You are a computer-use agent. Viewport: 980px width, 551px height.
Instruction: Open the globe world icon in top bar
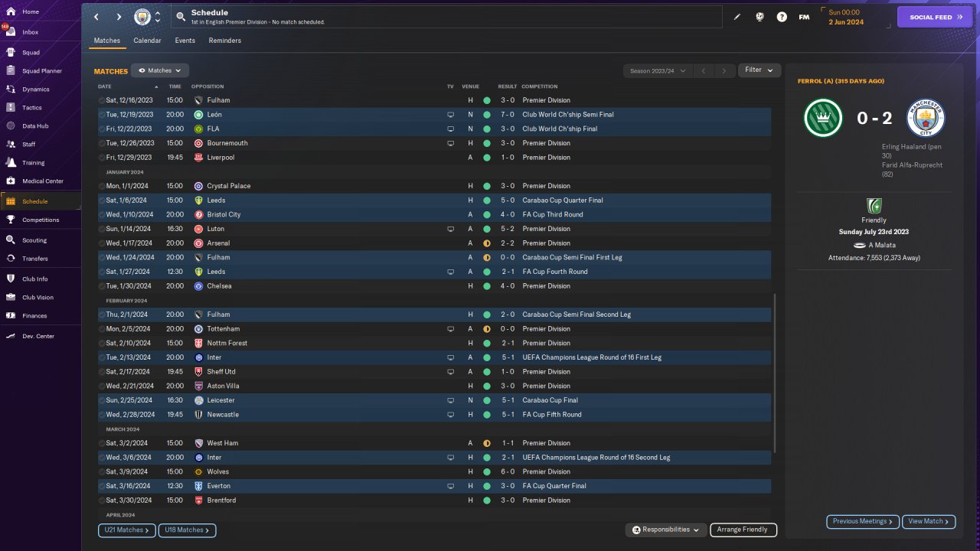tap(759, 17)
